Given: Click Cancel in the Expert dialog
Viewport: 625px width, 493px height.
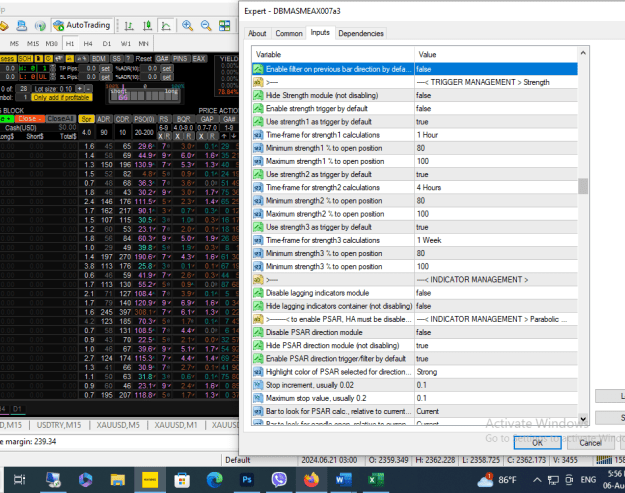Looking at the screenshot, I should coord(590,443).
